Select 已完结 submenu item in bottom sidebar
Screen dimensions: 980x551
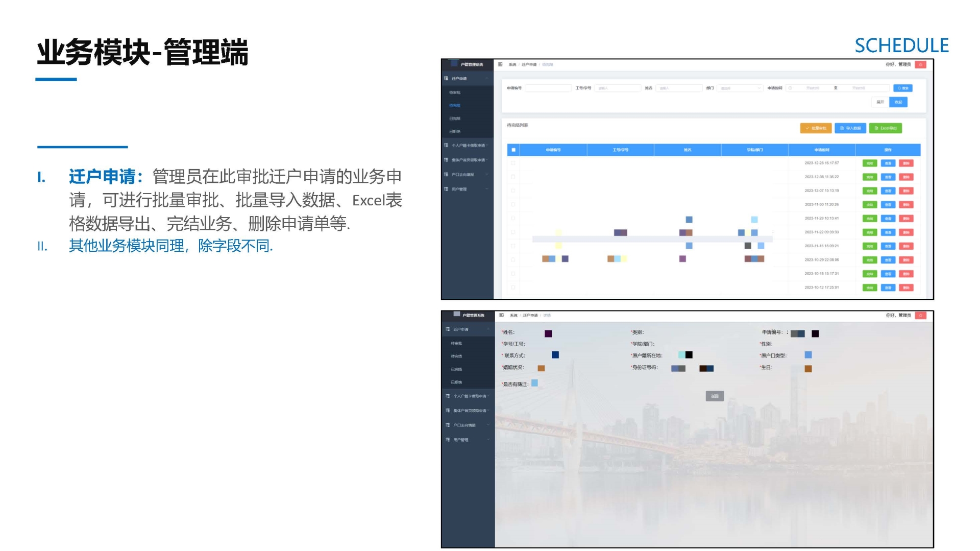coord(456,369)
